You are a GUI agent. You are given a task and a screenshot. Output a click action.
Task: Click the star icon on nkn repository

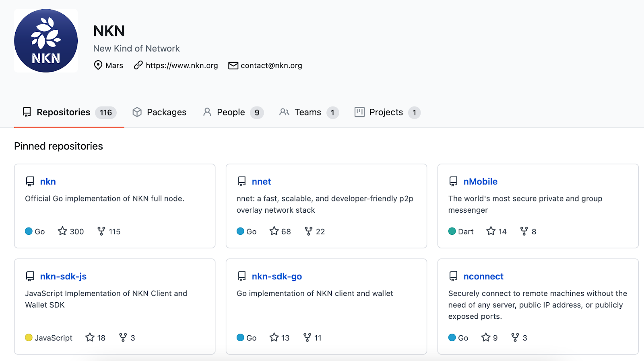62,231
